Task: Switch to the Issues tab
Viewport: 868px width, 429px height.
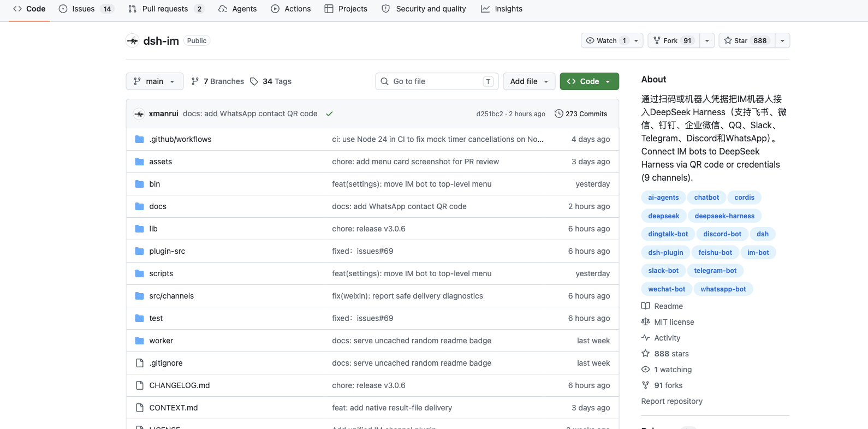Action: coord(86,9)
